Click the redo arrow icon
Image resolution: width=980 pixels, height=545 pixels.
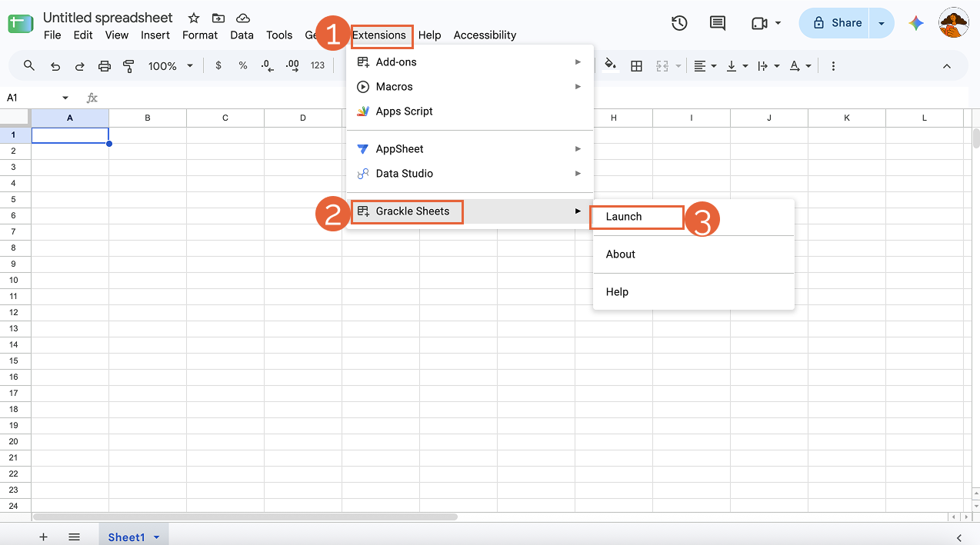coord(79,66)
